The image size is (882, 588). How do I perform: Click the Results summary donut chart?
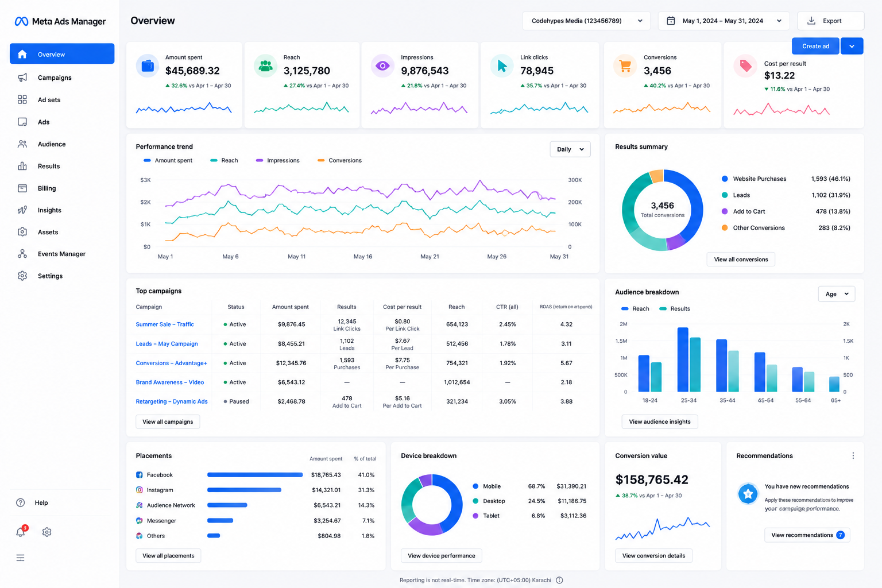point(663,210)
